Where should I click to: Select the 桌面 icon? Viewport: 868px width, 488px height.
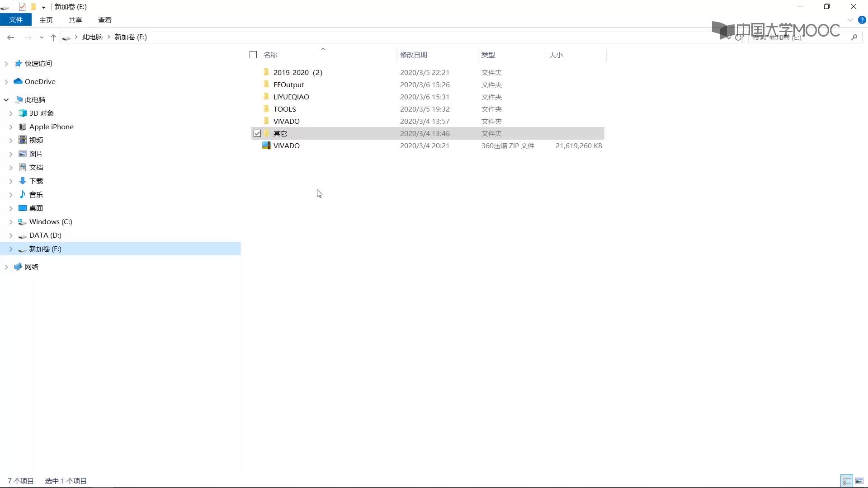[x=23, y=208]
